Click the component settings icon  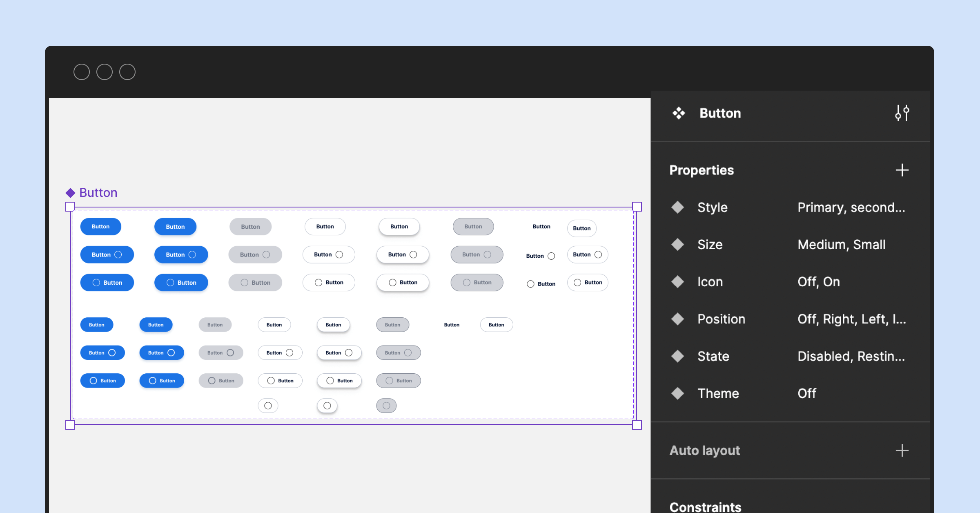[x=901, y=113]
